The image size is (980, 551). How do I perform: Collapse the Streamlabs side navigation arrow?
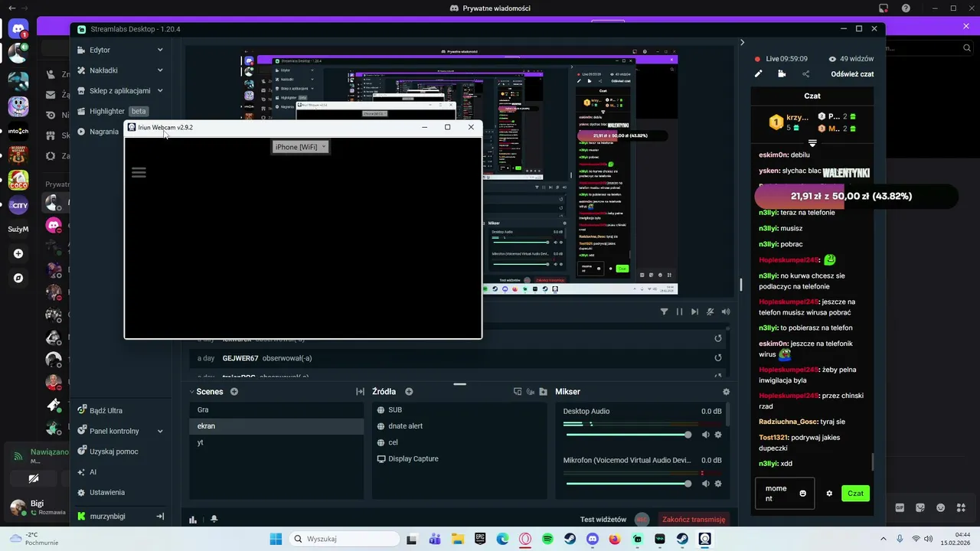pos(160,517)
